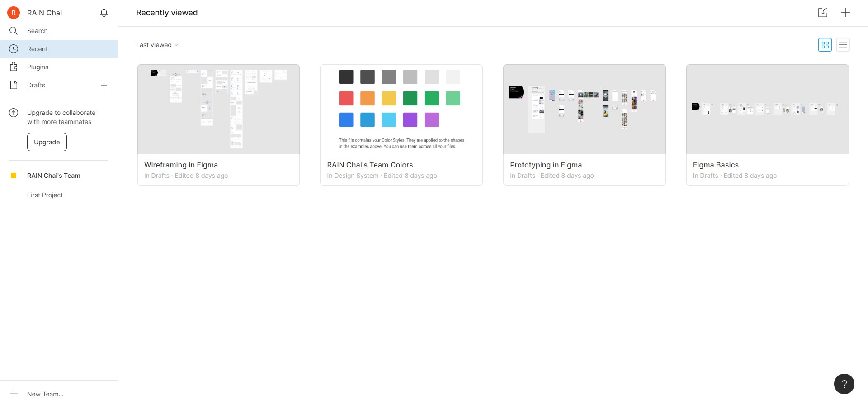The image size is (868, 405).
Task: Open Drafts in the sidebar
Action: pos(36,85)
